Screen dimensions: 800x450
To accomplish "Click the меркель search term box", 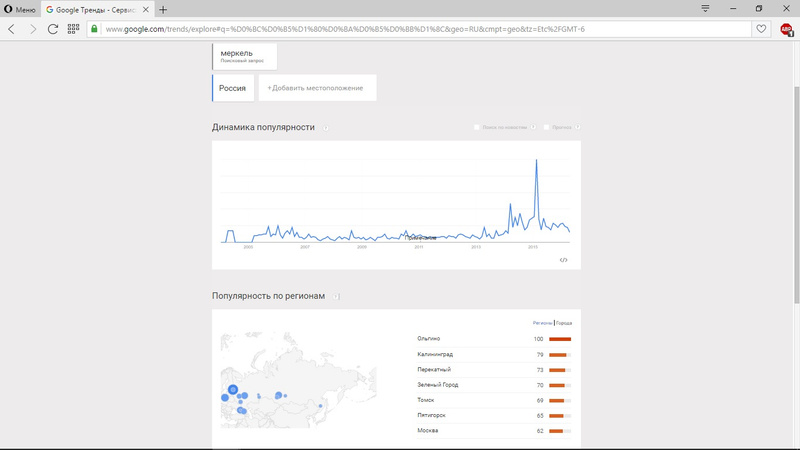I will pyautogui.click(x=244, y=56).
